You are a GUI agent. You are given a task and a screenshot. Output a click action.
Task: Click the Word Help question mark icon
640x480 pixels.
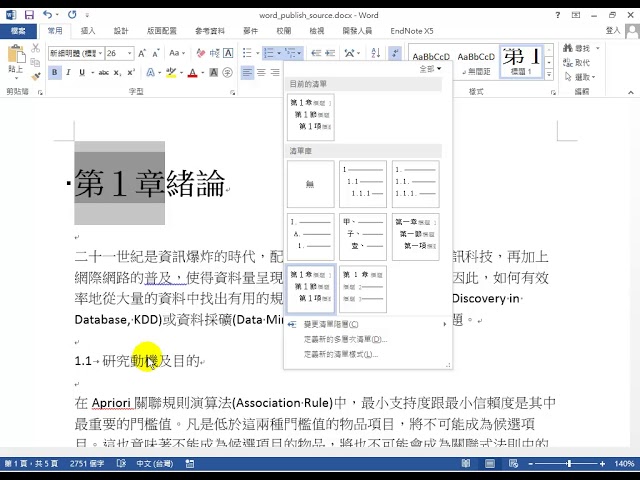coord(558,15)
